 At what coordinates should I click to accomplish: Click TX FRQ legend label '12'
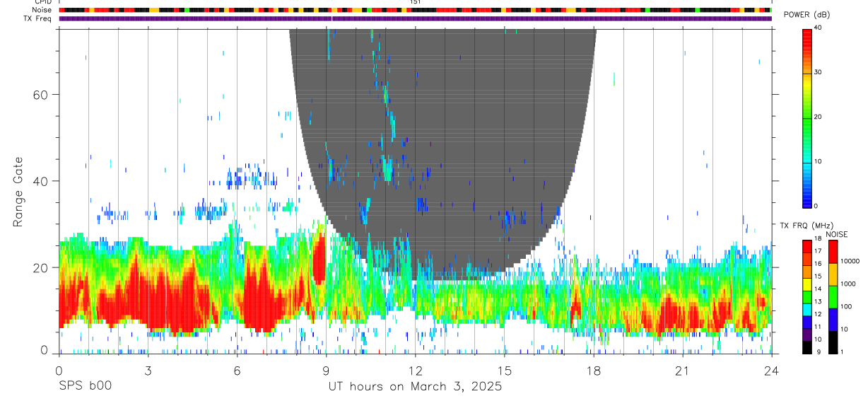[817, 314]
